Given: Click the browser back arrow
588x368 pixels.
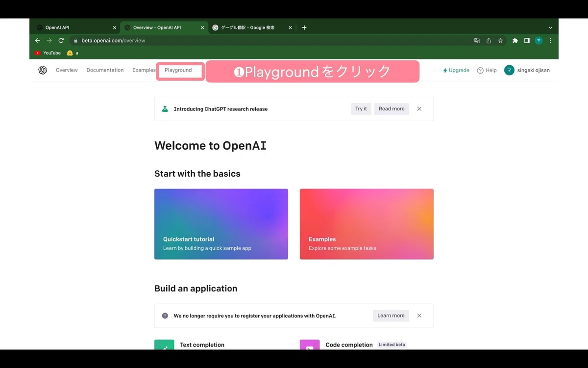Looking at the screenshot, I should 37,40.
